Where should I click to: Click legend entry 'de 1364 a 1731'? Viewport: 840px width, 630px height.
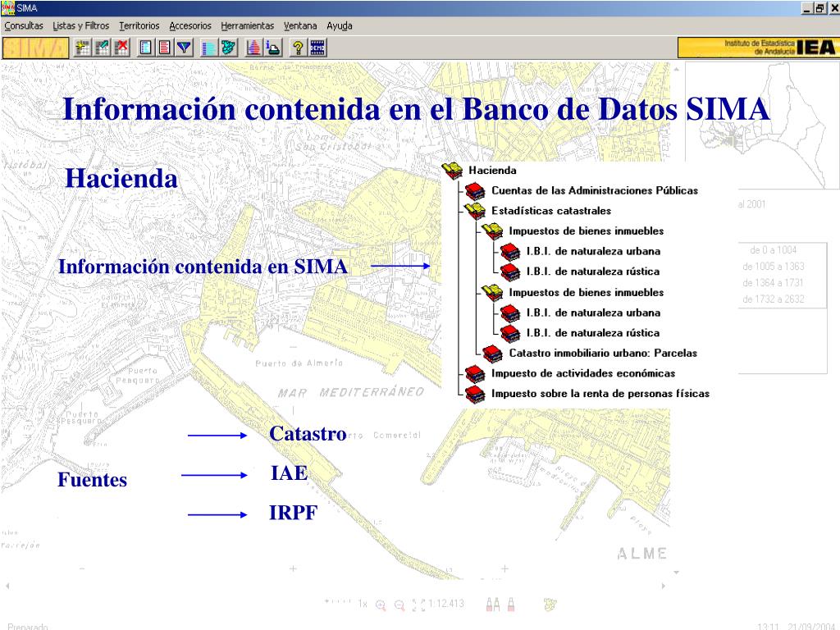[x=773, y=283]
